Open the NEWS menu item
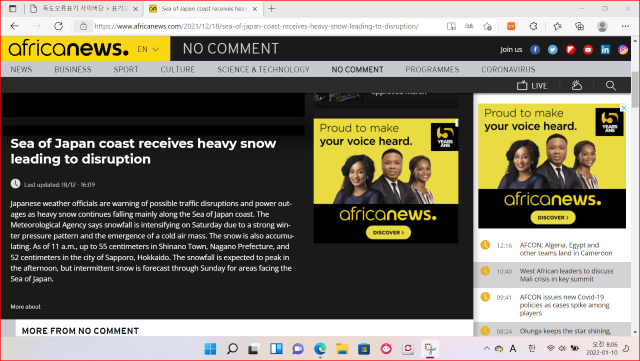640x361 pixels. (x=21, y=69)
